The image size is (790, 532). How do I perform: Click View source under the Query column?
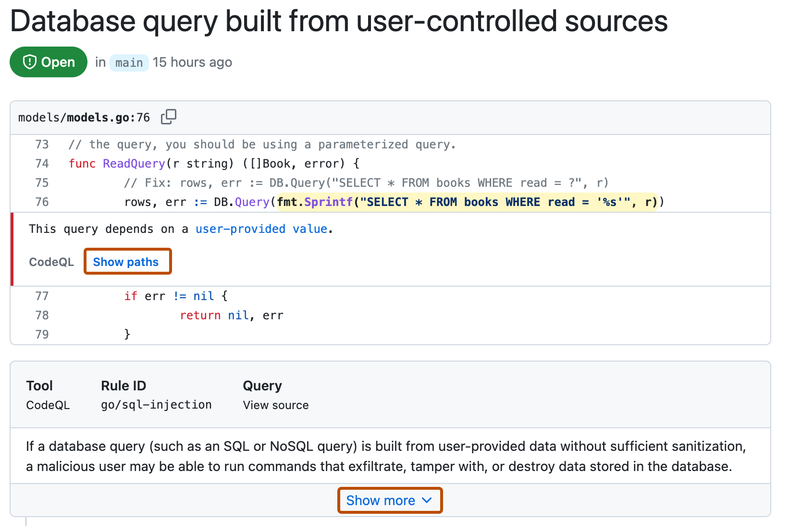point(275,405)
